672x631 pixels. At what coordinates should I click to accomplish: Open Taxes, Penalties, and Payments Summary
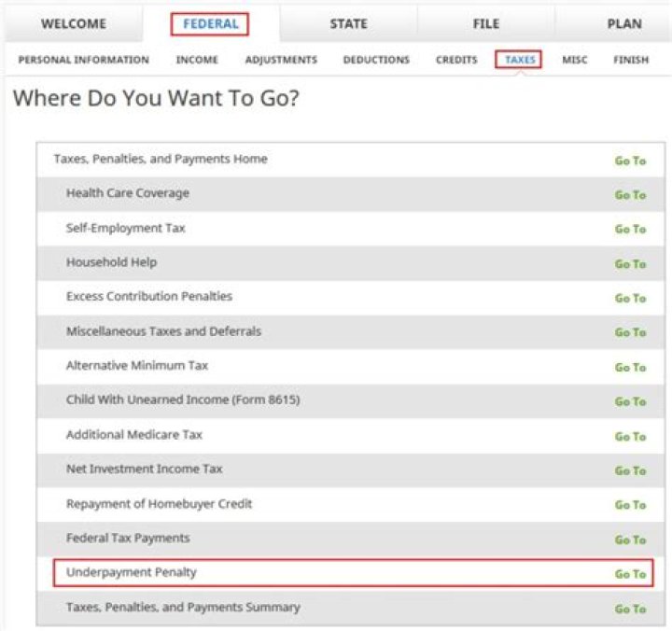[630, 609]
